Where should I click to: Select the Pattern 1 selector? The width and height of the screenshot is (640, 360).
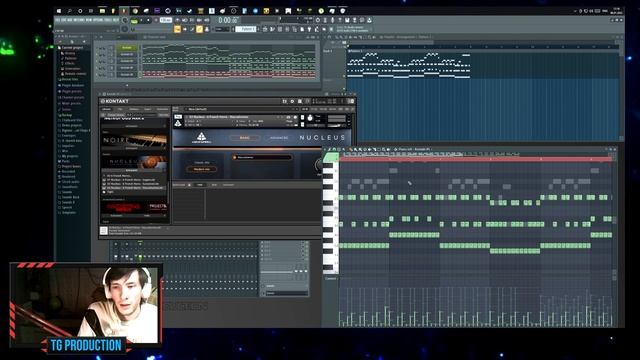(246, 29)
